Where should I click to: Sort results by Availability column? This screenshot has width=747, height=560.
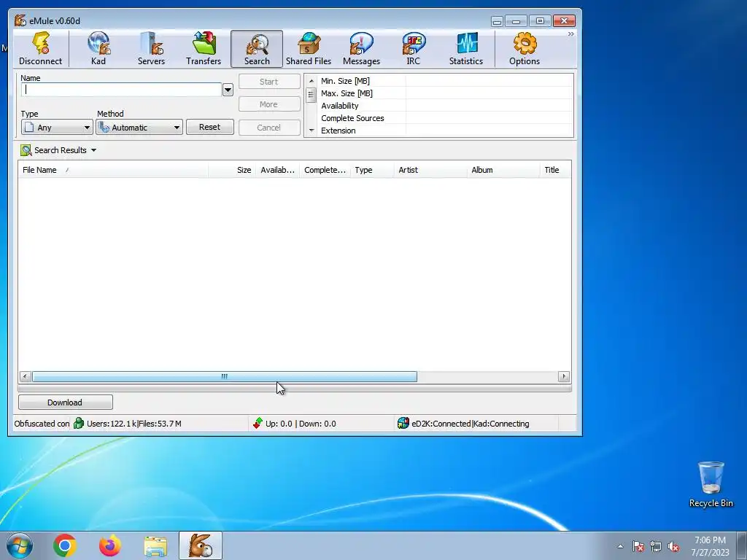277,170
